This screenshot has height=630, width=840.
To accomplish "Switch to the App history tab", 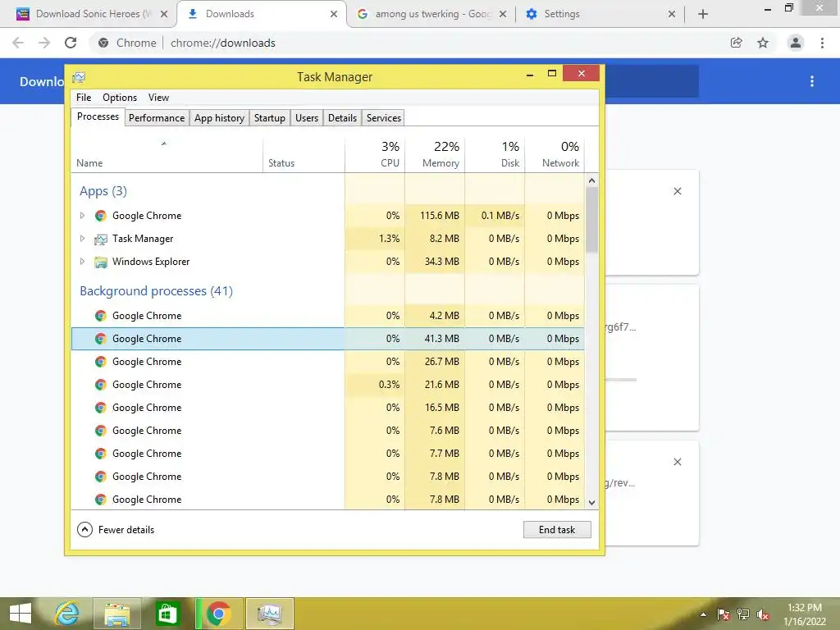I will 219,118.
